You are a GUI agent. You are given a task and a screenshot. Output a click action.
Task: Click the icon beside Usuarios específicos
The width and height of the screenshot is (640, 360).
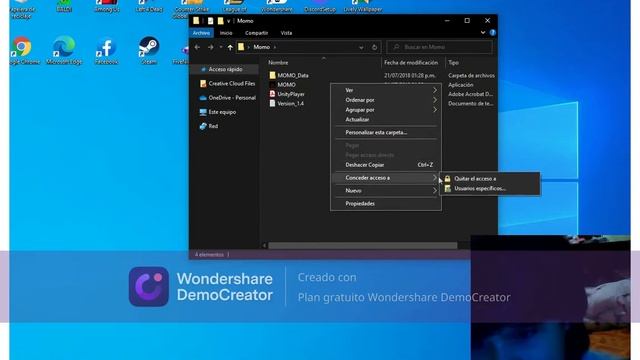pyautogui.click(x=447, y=189)
